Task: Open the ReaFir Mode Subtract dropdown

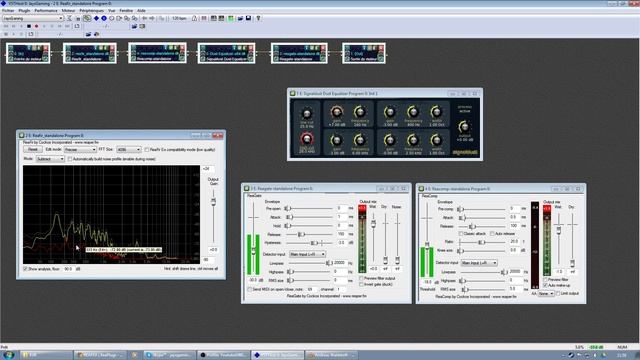Action: point(50,159)
